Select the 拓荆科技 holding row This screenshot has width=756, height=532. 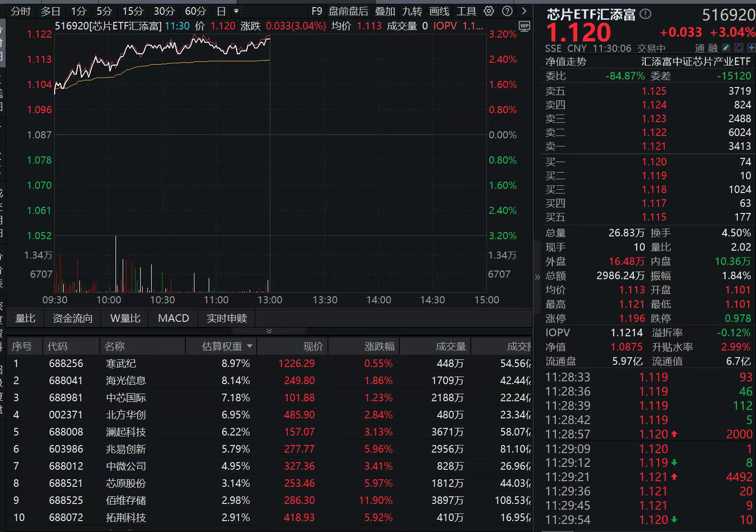(270, 518)
